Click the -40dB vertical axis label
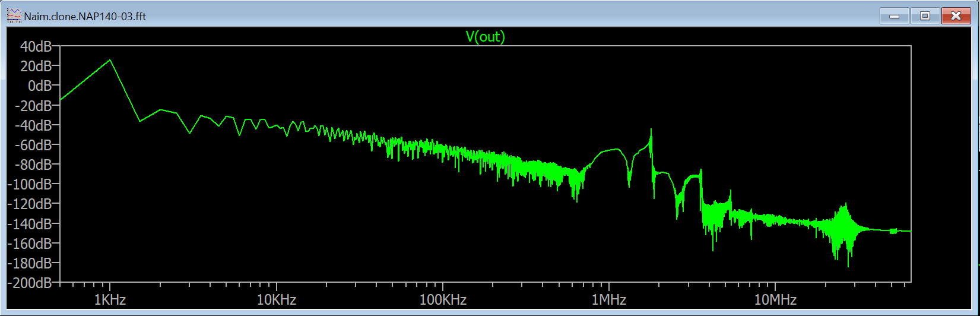The image size is (980, 316). click(33, 125)
